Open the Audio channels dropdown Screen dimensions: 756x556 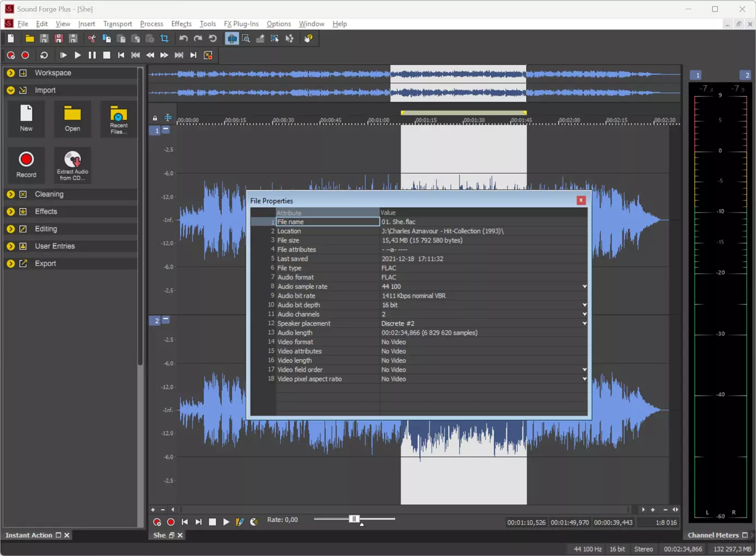pyautogui.click(x=584, y=315)
